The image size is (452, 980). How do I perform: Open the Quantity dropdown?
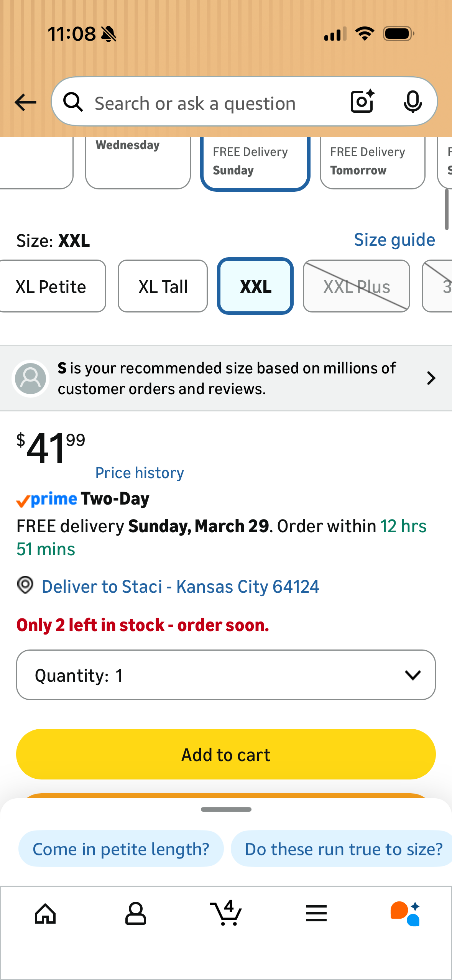click(x=226, y=675)
